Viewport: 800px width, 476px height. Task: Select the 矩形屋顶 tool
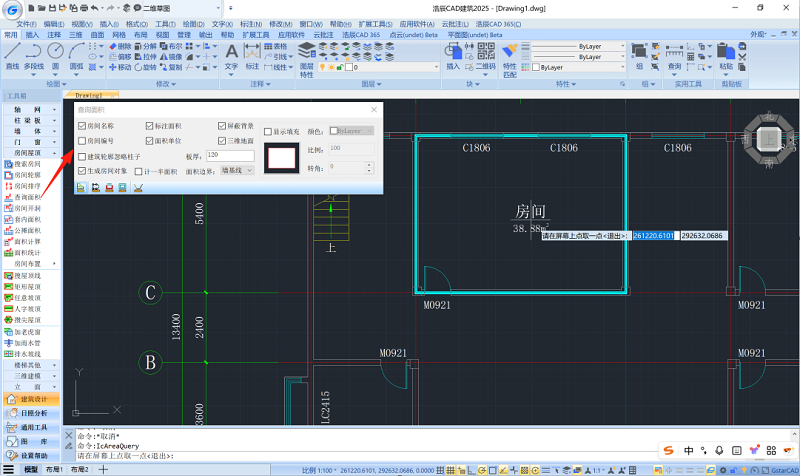tap(27, 284)
